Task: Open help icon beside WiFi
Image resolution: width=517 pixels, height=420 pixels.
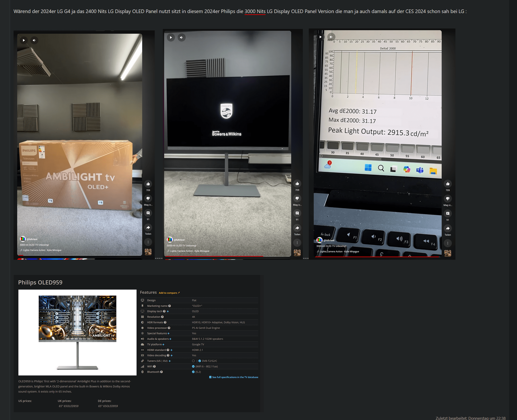Action: click(x=154, y=367)
